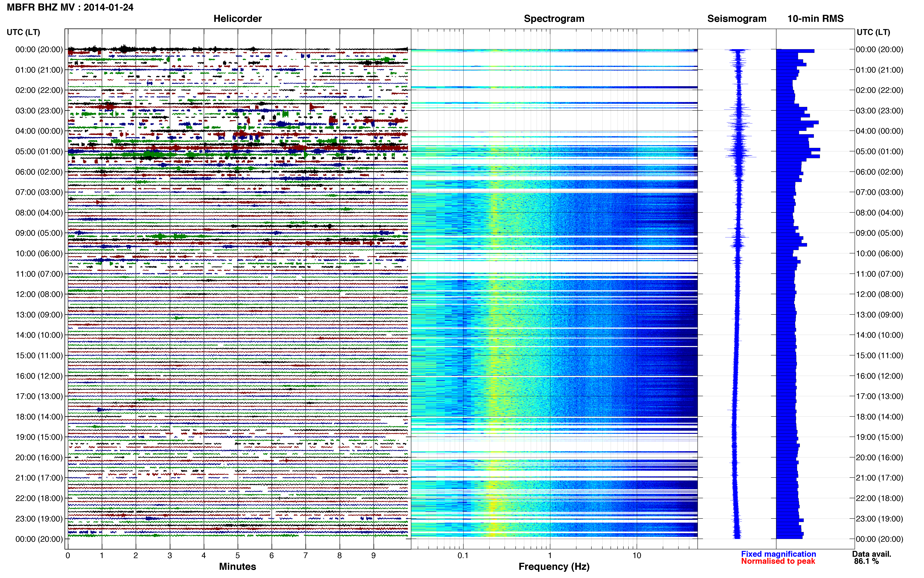Click the plot title 'MBFR BHZ MV : 2014-01-24'
Viewport: 924px width, 578px height.
point(70,7)
